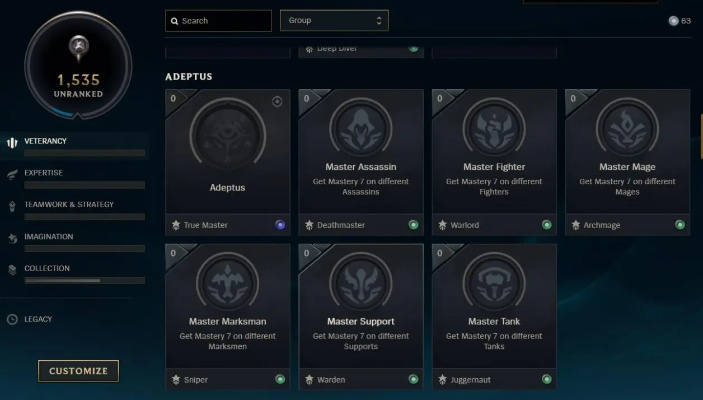Open the Legacy challenges link
The width and height of the screenshot is (703, 400).
(x=38, y=319)
